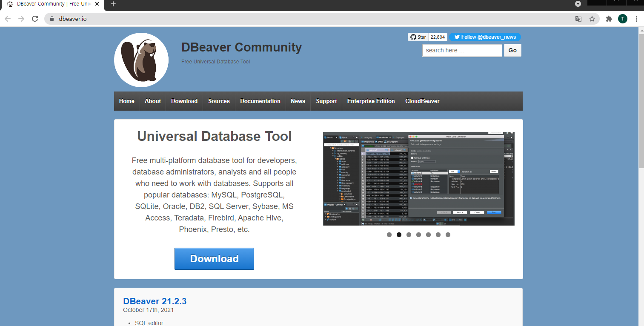The image size is (644, 326).
Task: Open the Support menu item
Action: [326, 101]
